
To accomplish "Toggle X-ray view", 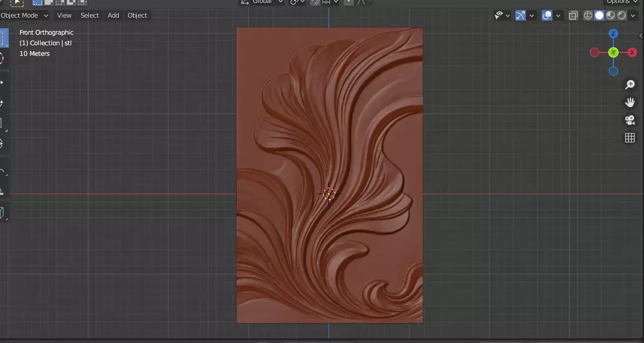I will [x=573, y=16].
